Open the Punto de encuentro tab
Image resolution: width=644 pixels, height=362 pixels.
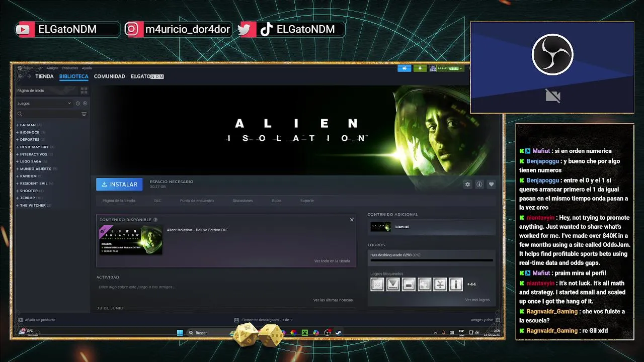click(x=197, y=201)
